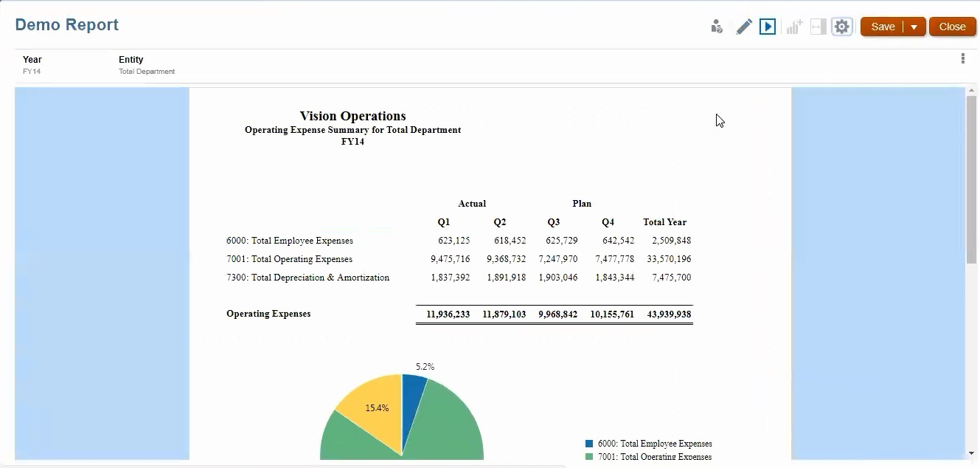The width and height of the screenshot is (980, 468).
Task: Click the blue legend color square
Action: pos(588,444)
